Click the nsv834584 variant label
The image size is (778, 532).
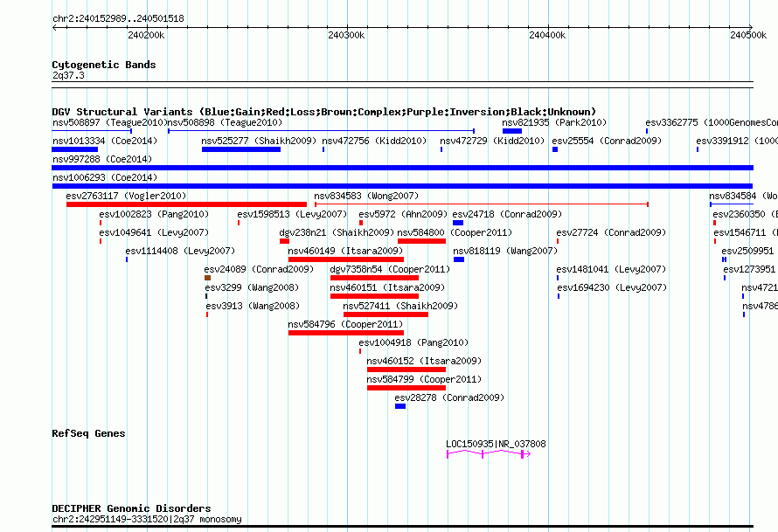tap(743, 196)
